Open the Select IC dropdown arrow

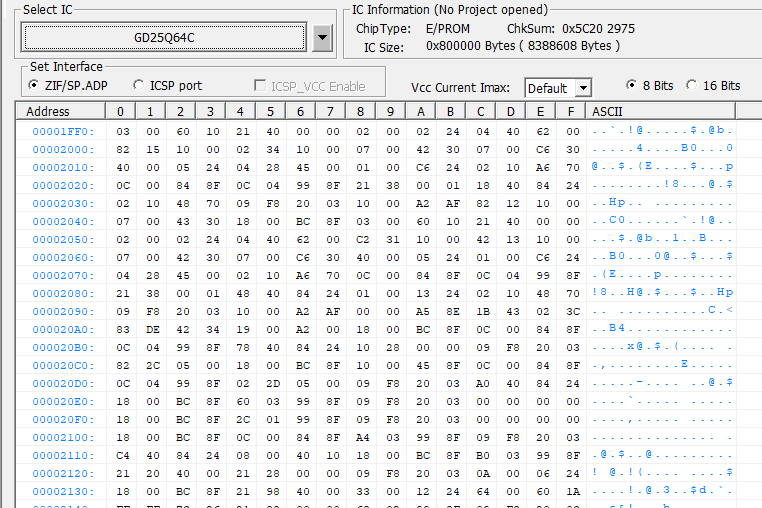coord(321,38)
